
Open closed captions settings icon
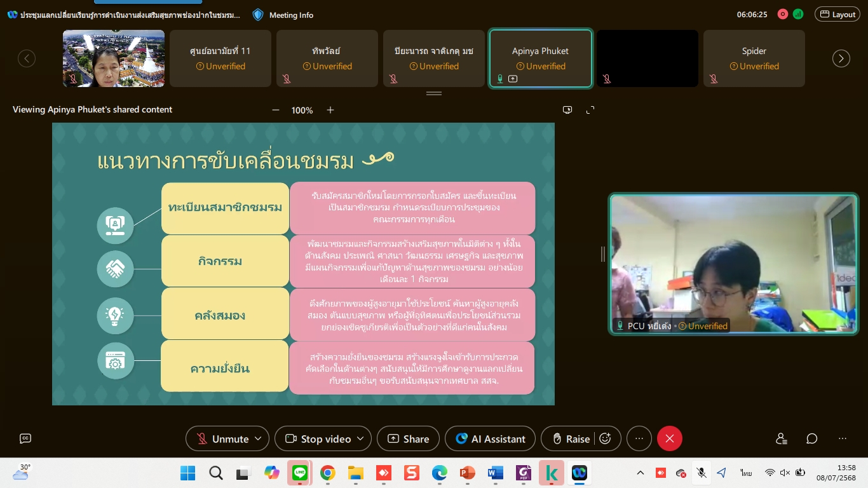25,438
